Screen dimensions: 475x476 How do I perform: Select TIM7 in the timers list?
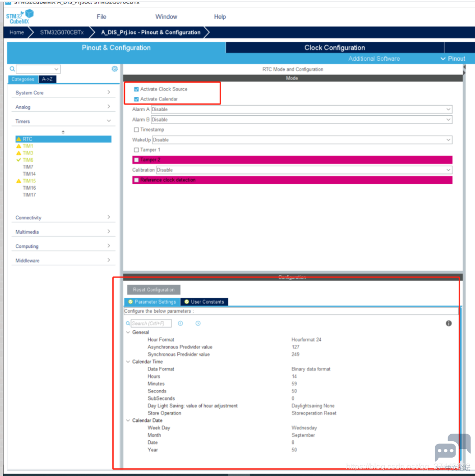click(x=28, y=167)
